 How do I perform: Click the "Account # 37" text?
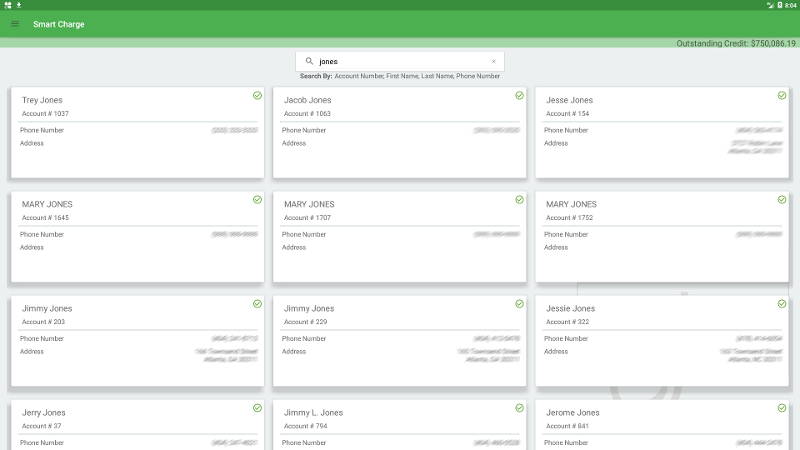coord(41,426)
